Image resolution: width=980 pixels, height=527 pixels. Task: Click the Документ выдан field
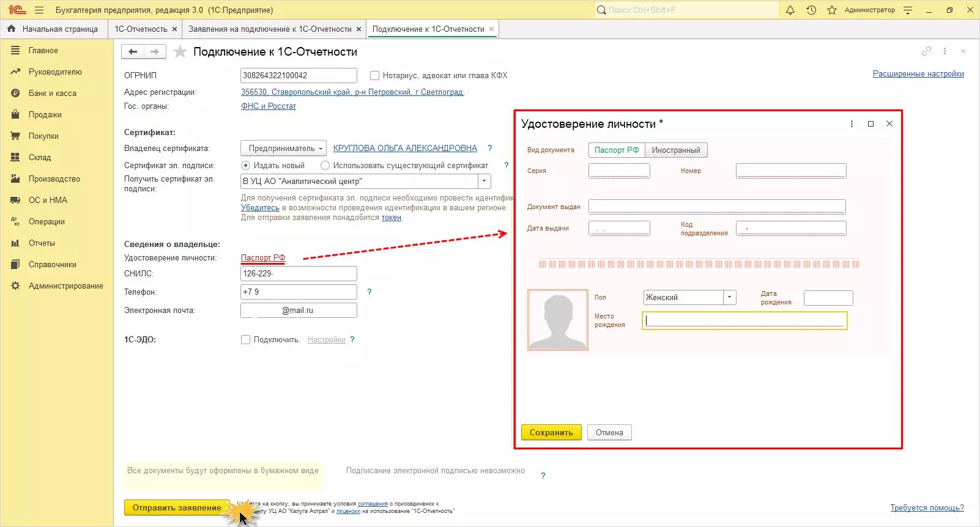(x=717, y=207)
